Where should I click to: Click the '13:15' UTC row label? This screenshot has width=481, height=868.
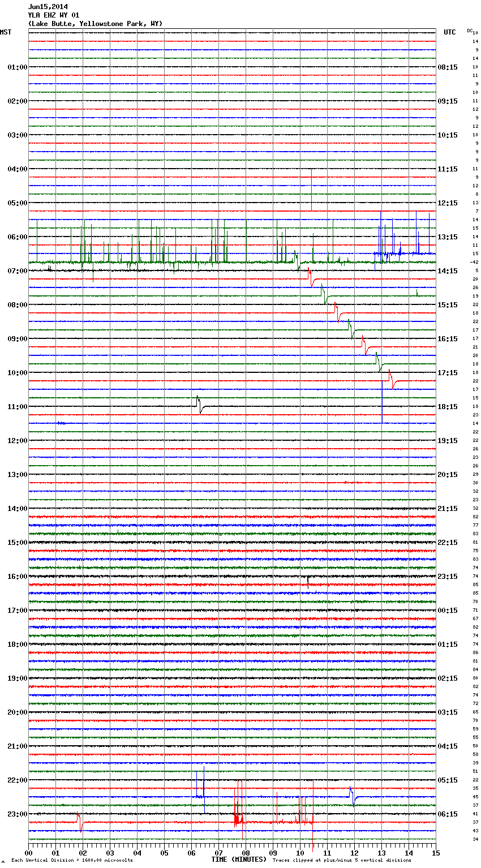point(448,237)
